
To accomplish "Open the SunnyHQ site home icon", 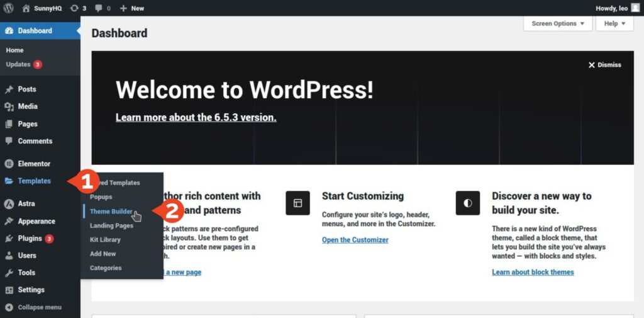I will 26,8.
